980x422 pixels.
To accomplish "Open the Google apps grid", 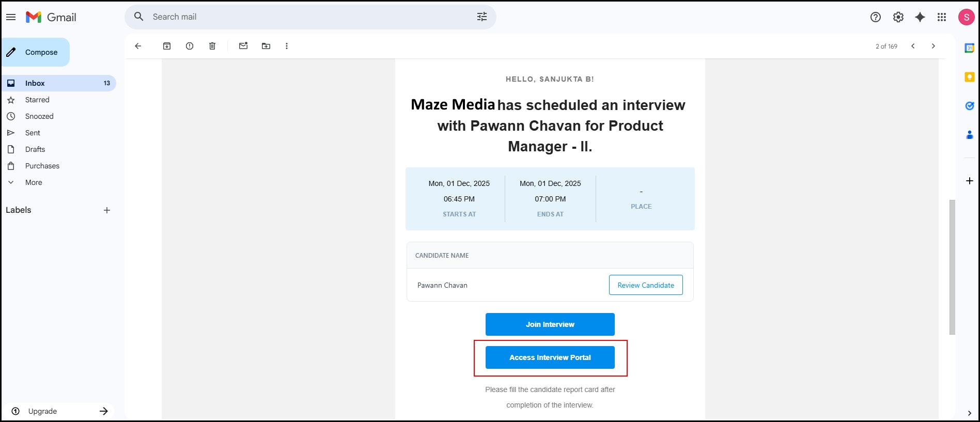I will pos(942,17).
